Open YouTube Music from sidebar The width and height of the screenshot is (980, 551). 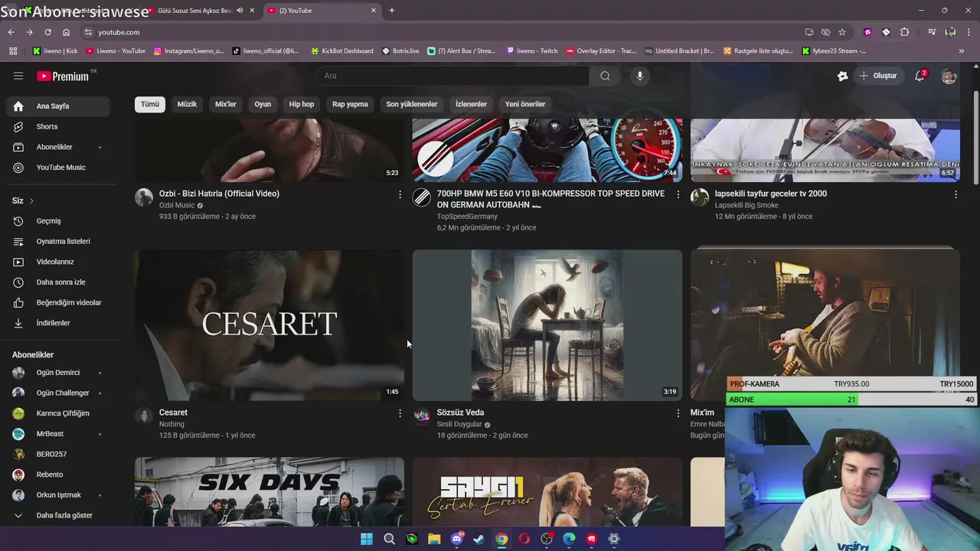[58, 168]
